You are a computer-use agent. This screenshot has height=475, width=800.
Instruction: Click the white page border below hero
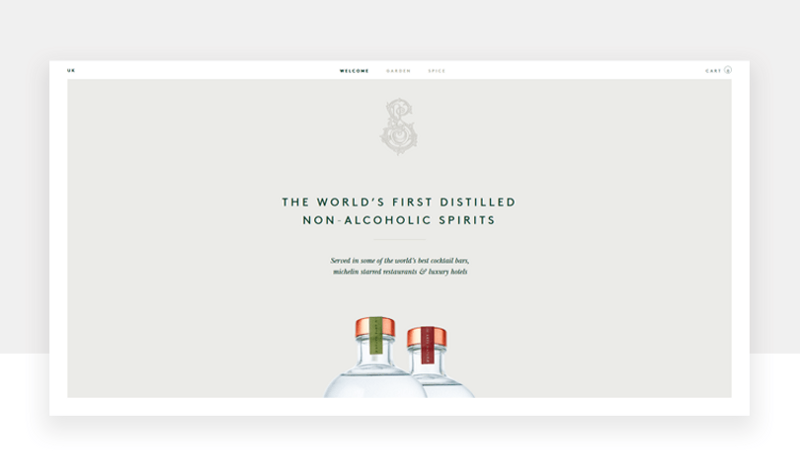(x=399, y=407)
